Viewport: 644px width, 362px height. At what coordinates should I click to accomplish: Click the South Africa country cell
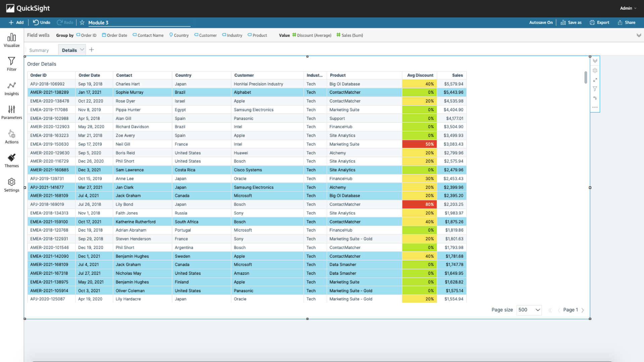(202, 222)
